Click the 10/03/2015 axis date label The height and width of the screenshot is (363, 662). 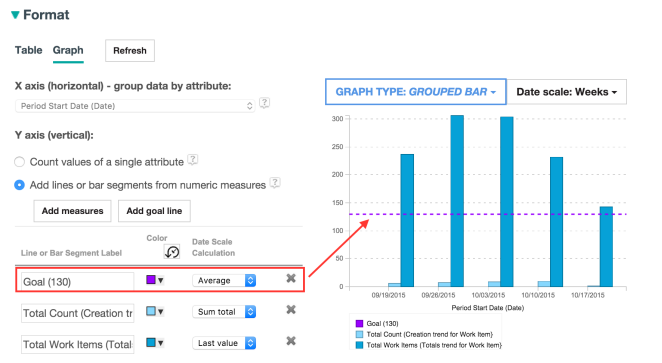pyautogui.click(x=488, y=295)
